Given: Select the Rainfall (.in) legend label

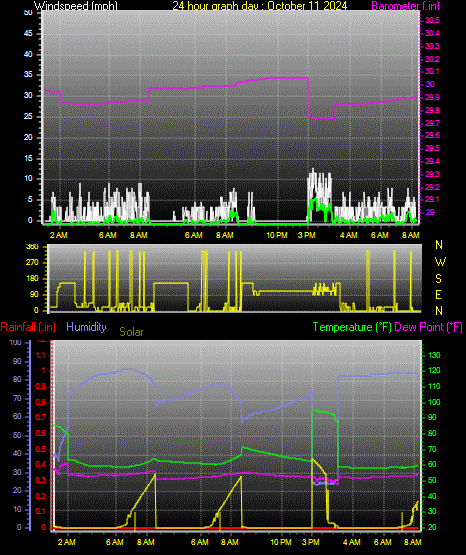Looking at the screenshot, I should click(x=28, y=327).
